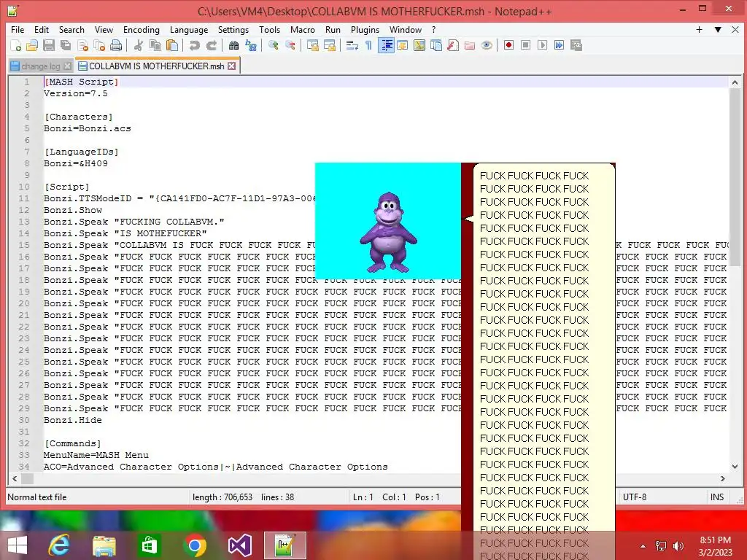Click the horizontal scrollbar right arrow

click(x=722, y=478)
